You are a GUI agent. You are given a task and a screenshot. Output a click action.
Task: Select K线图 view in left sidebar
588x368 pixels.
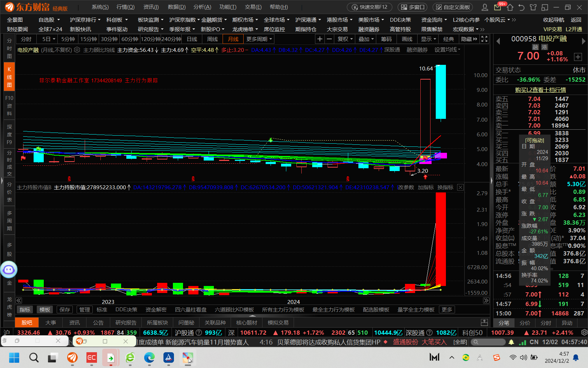pos(9,77)
